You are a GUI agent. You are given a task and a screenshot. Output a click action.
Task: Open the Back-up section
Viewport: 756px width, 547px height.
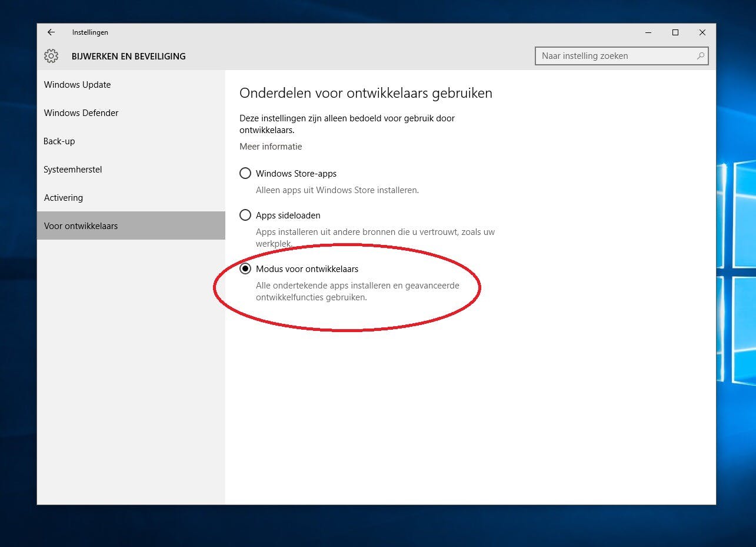(131, 141)
